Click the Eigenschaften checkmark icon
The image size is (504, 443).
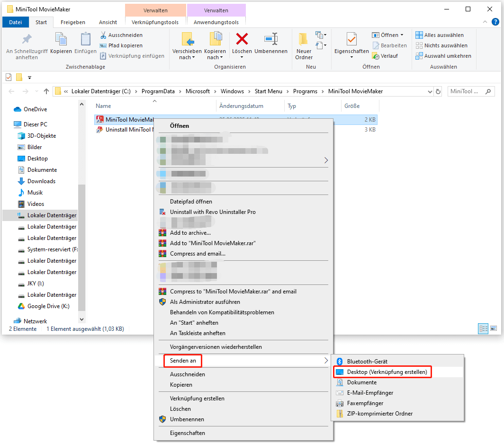[x=351, y=39]
